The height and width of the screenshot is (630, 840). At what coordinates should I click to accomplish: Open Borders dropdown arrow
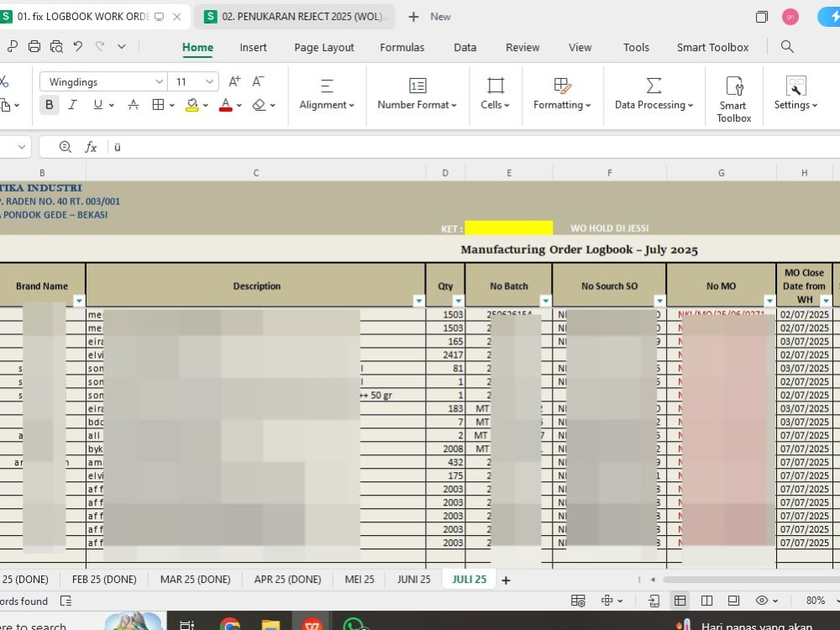click(172, 105)
